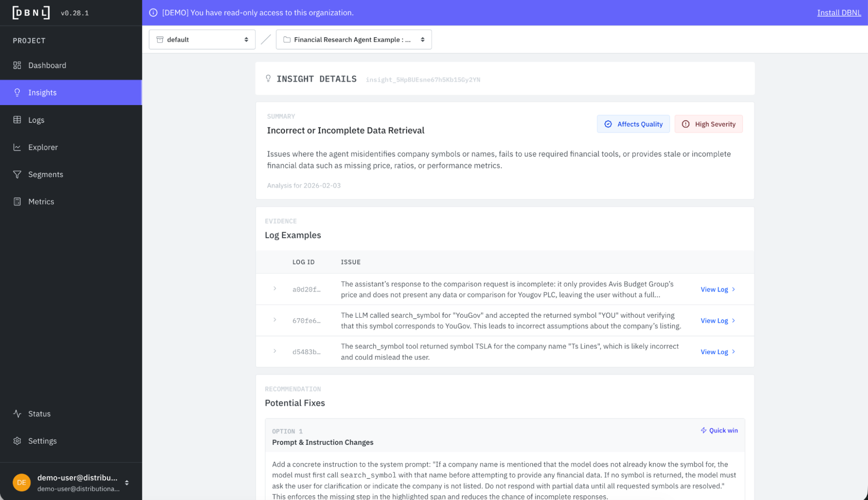Click the Settings gear icon
The height and width of the screenshot is (500, 868).
click(x=17, y=441)
